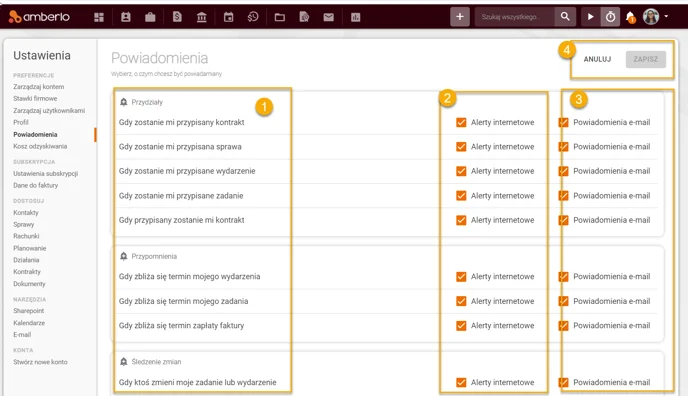Open the contacts icon in top bar
The height and width of the screenshot is (396, 688).
coord(126,17)
